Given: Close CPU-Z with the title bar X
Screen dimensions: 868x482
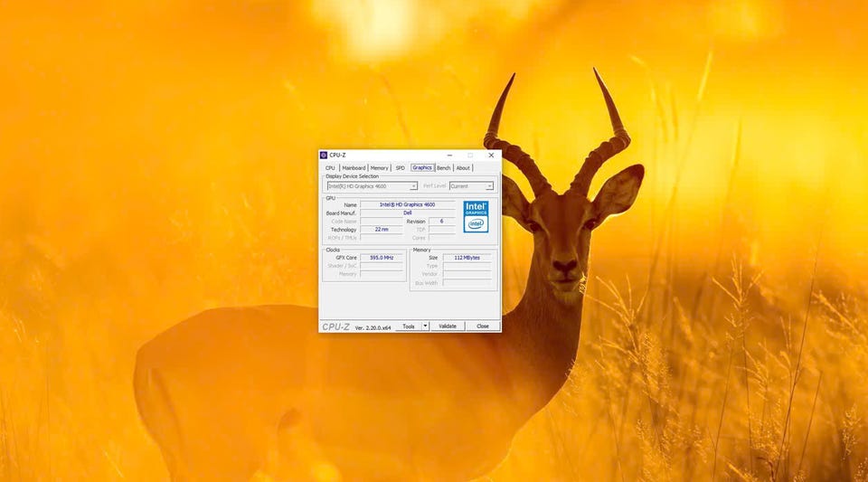Looking at the screenshot, I should (491, 156).
